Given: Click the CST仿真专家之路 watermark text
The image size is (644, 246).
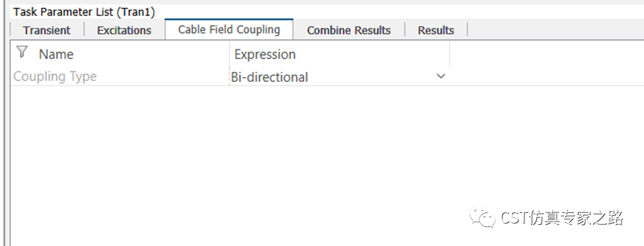Looking at the screenshot, I should point(562,217).
